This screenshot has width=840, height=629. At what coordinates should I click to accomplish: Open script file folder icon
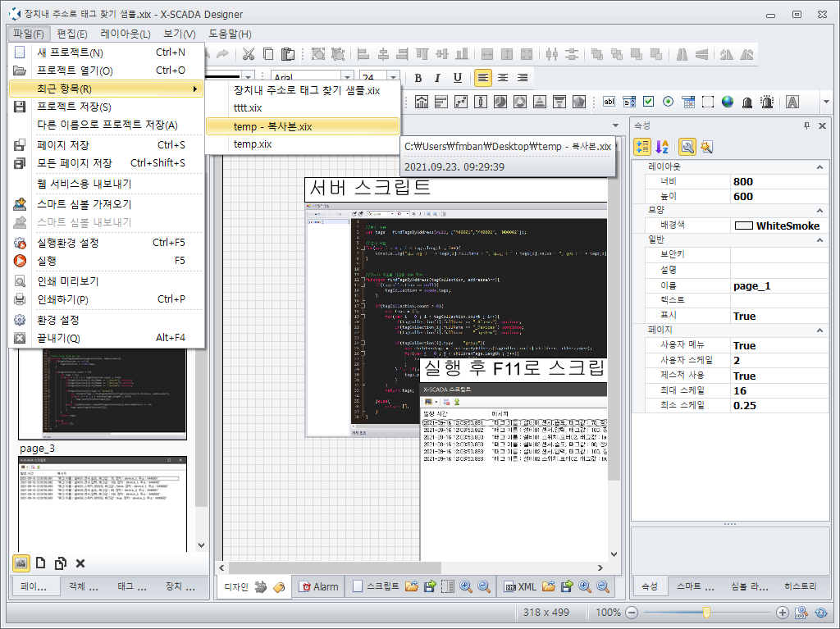[412, 586]
